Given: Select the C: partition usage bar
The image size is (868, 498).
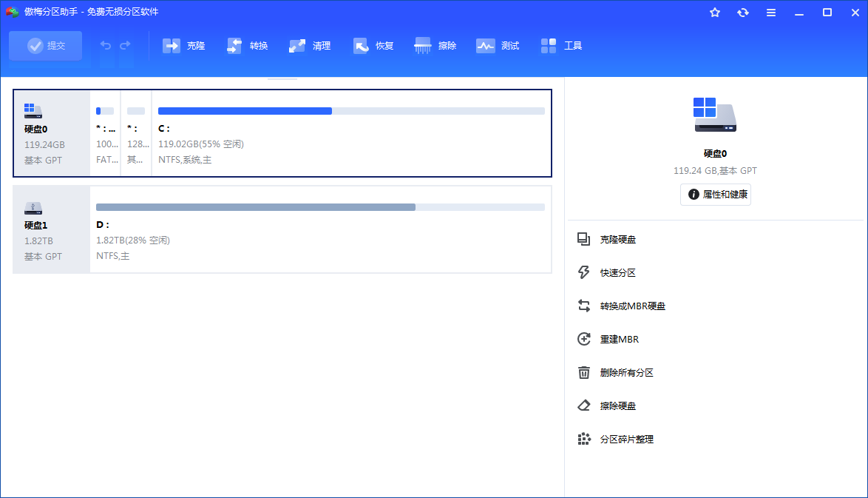Looking at the screenshot, I should click(351, 111).
